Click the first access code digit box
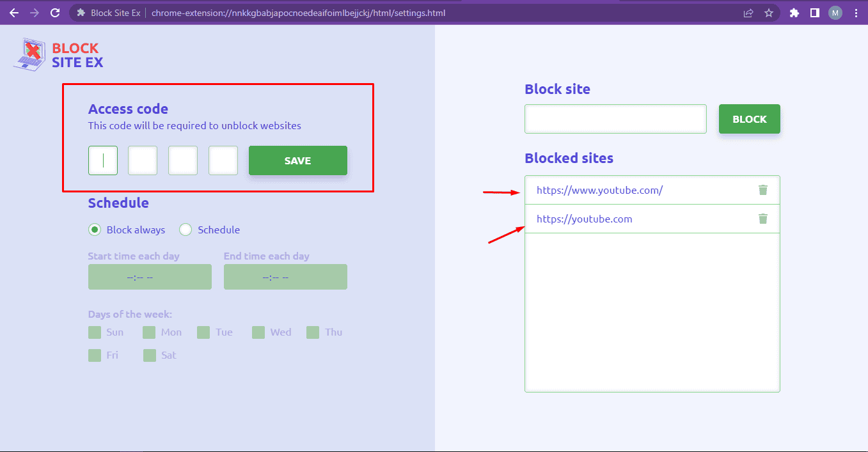Screen dimensions: 868x452 (x=102, y=160)
